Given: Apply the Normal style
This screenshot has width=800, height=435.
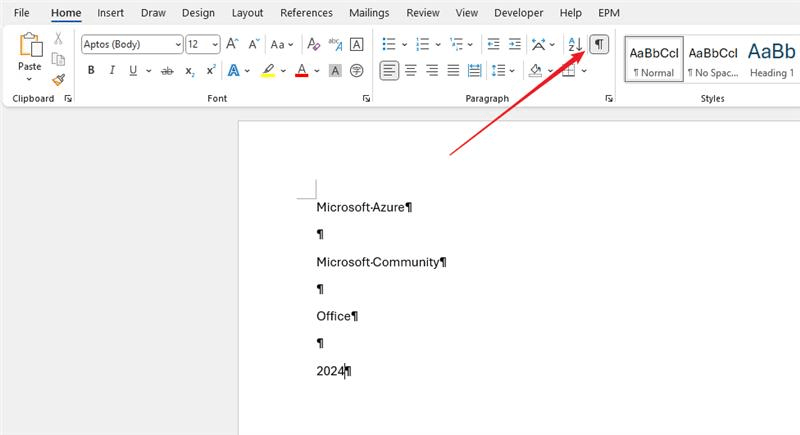Looking at the screenshot, I should coord(654,59).
